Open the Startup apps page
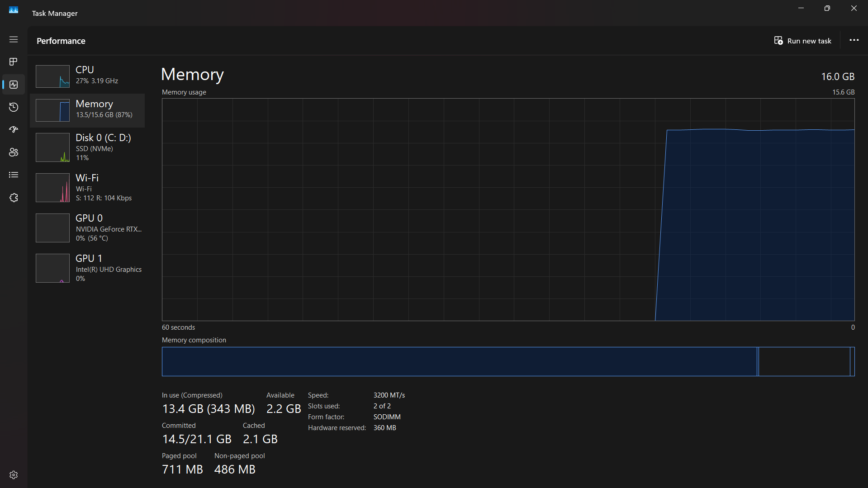868x488 pixels. point(13,130)
